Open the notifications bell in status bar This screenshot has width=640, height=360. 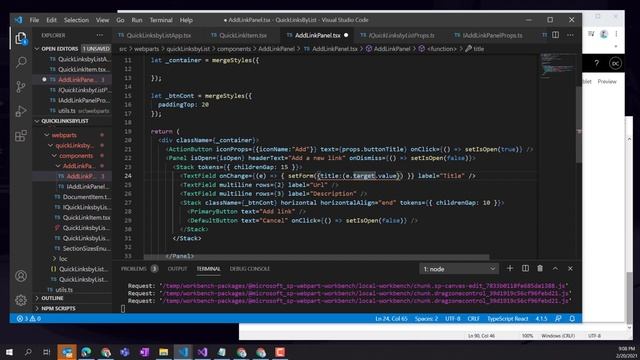(572, 318)
